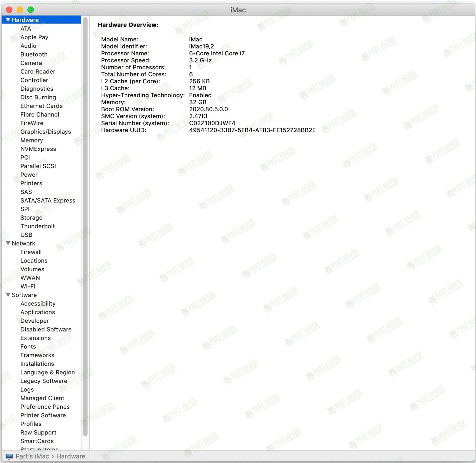Collapse the Hardware disclosure triangle

pyautogui.click(x=8, y=20)
